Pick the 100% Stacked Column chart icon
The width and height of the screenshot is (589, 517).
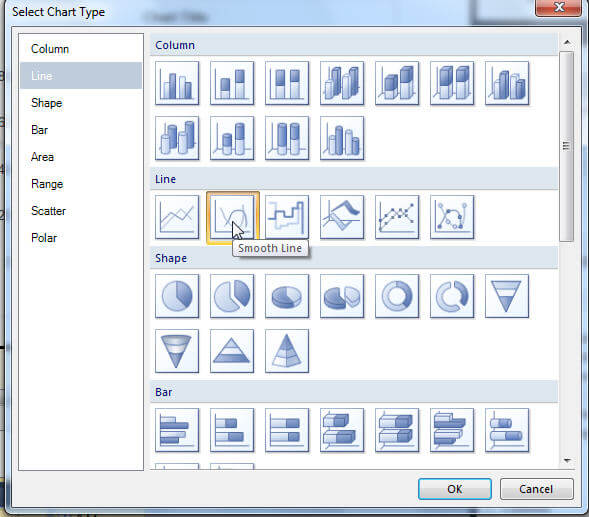pos(287,83)
